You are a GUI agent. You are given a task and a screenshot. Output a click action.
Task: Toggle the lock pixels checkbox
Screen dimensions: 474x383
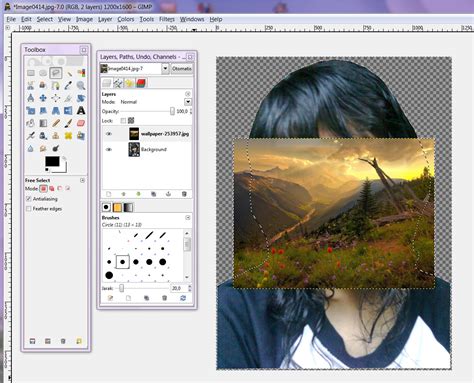click(x=123, y=121)
